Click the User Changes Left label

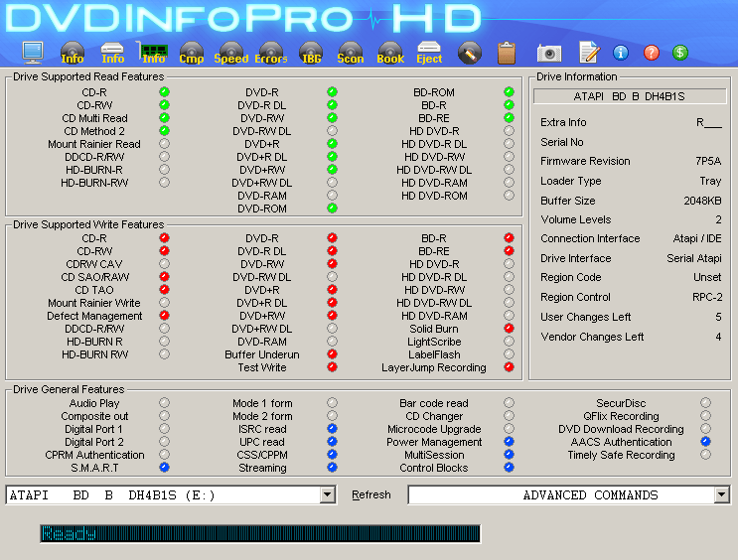coord(585,317)
